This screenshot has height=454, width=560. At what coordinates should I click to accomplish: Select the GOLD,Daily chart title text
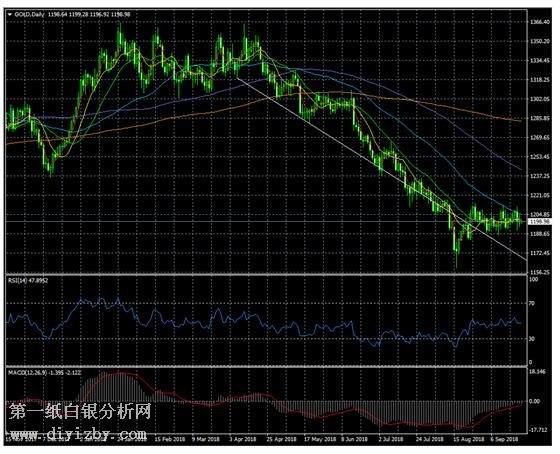30,15
